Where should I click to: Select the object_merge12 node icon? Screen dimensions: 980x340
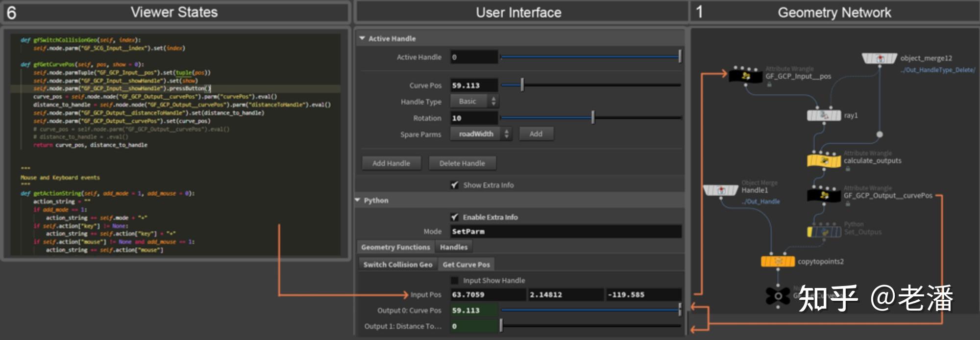pyautogui.click(x=879, y=59)
